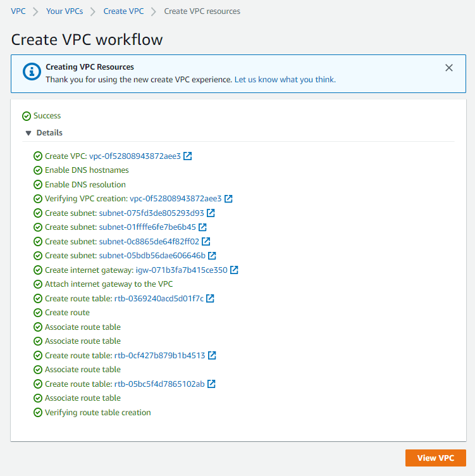This screenshot has width=475, height=476.
Task: Click Attach internet gateway to the VPC text
Action: tap(109, 284)
